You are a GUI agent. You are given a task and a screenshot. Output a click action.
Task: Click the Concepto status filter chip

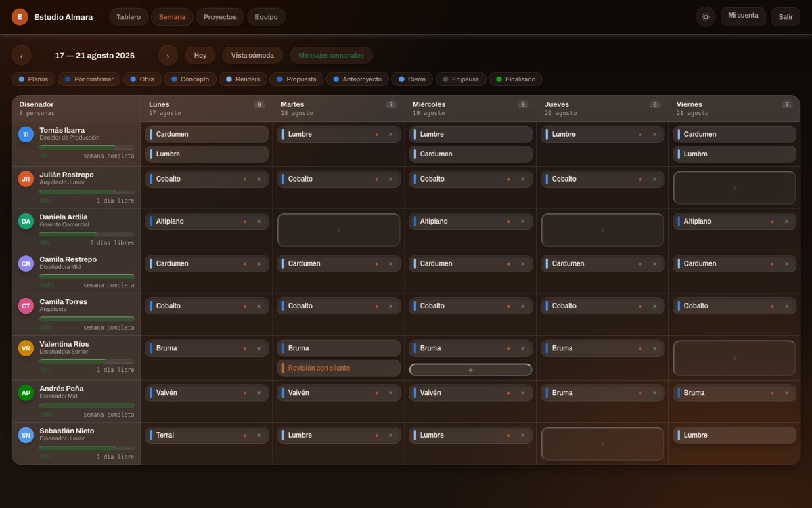(190, 79)
